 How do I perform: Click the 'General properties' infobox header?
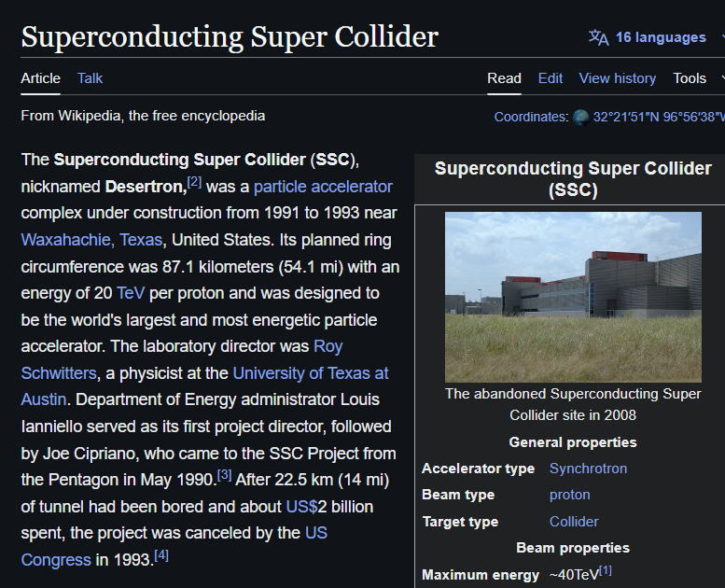pos(573,442)
